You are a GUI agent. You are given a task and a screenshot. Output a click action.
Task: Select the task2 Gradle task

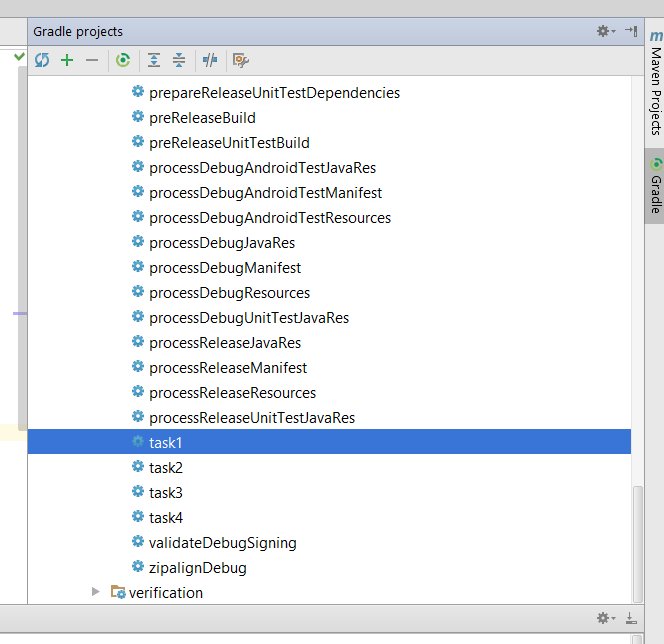pos(166,467)
